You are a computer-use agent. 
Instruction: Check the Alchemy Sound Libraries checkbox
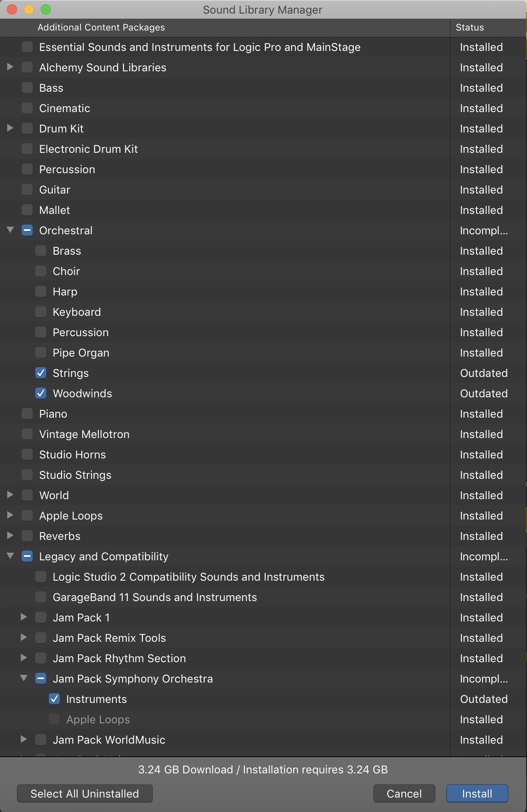coord(27,67)
